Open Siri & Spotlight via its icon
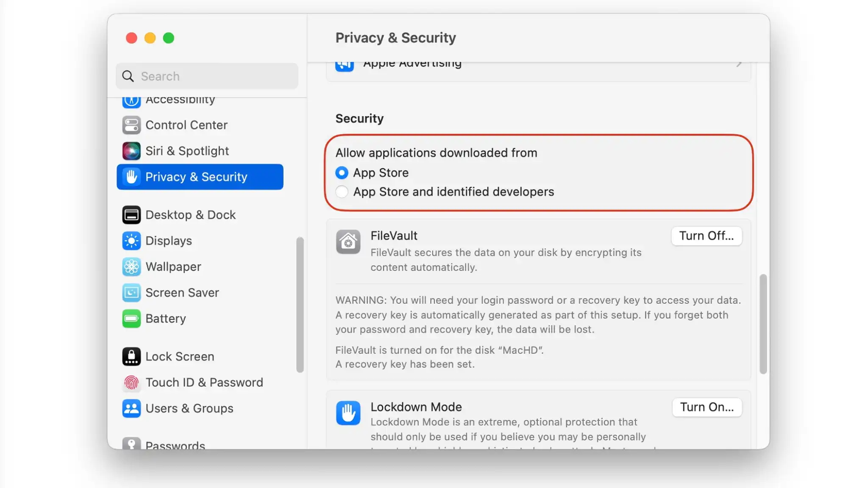This screenshot has height=488, width=868. pos(131,151)
